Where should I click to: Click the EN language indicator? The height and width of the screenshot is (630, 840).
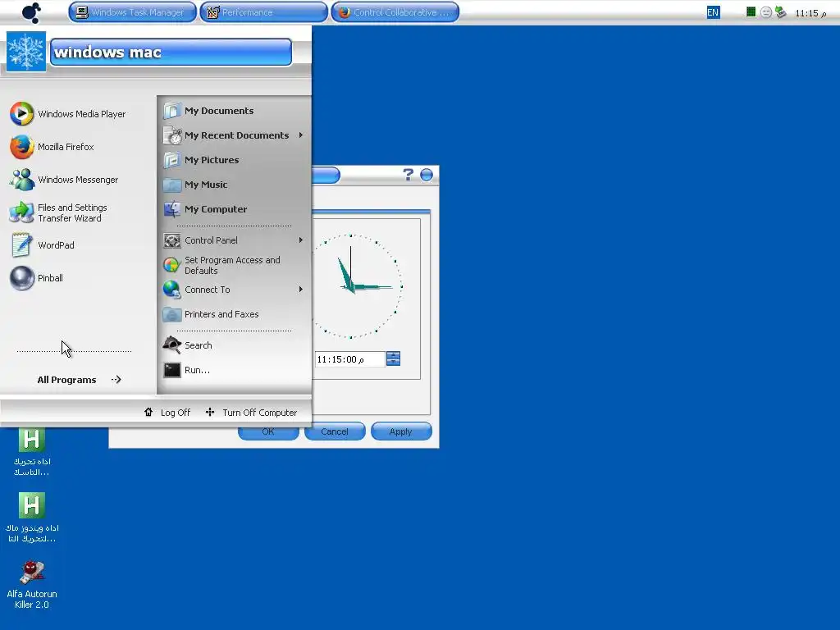(713, 12)
